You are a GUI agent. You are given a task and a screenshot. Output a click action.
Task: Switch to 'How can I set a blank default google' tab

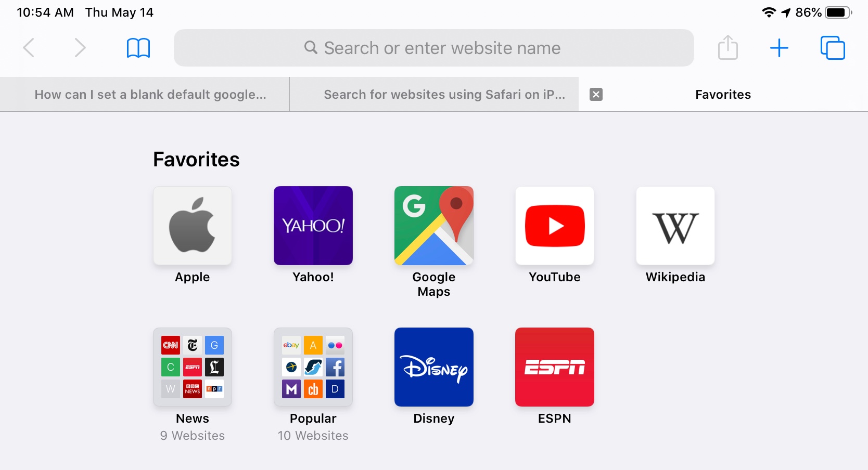[x=145, y=94]
